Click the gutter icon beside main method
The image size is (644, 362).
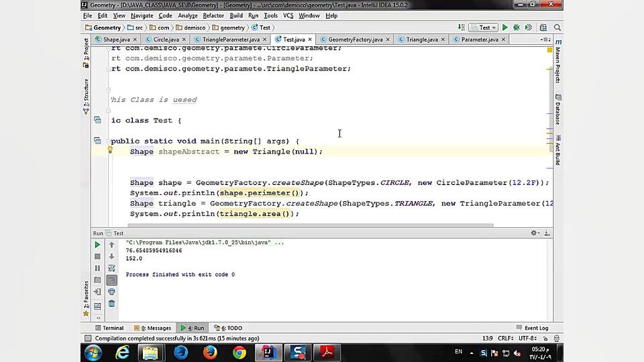tap(97, 140)
